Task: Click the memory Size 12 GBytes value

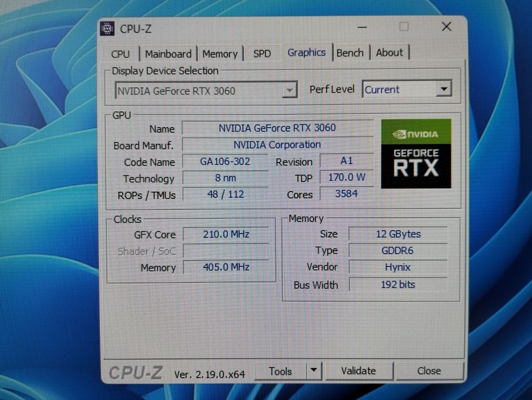Action: tap(398, 234)
